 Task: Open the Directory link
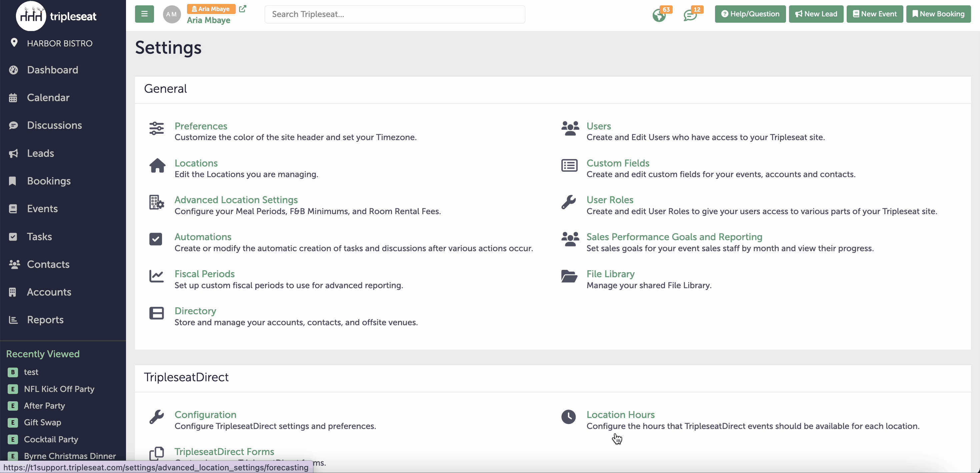[195, 311]
